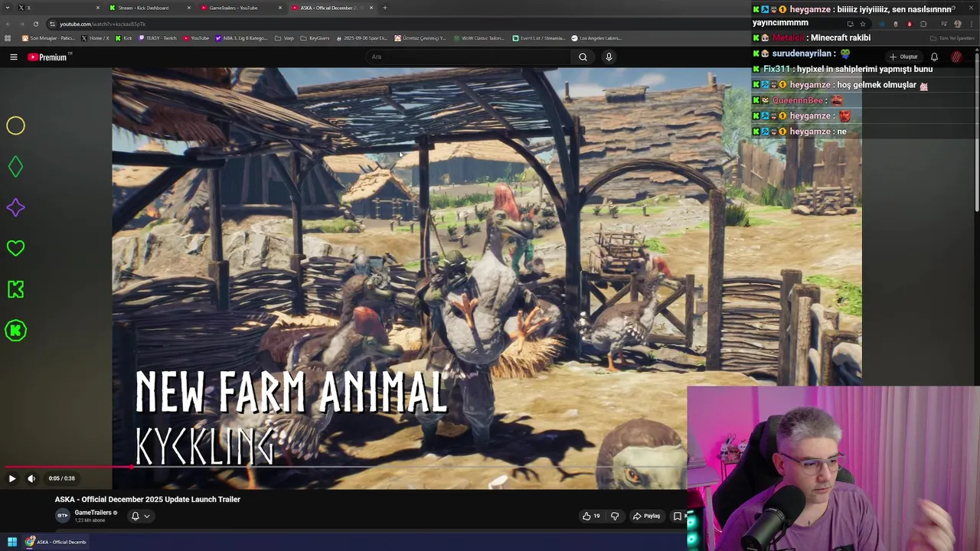Image resolution: width=980 pixels, height=551 pixels.
Task: Click the Oluştur create button
Action: (x=903, y=57)
